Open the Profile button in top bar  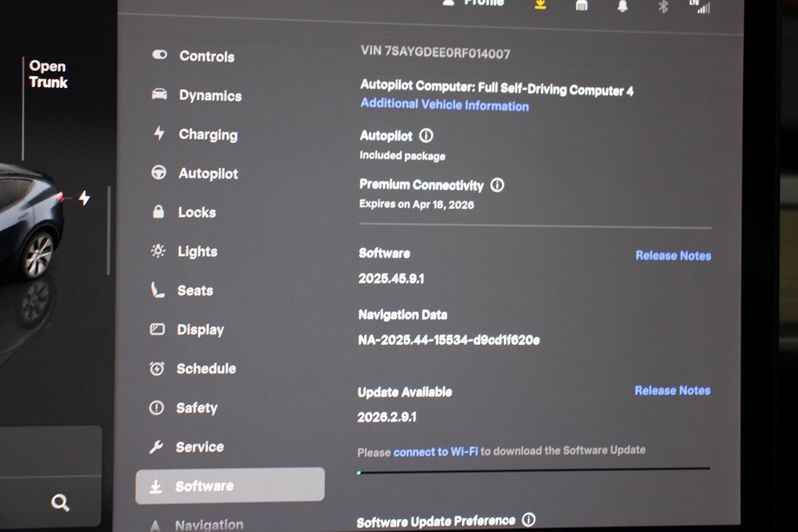pyautogui.click(x=473, y=3)
